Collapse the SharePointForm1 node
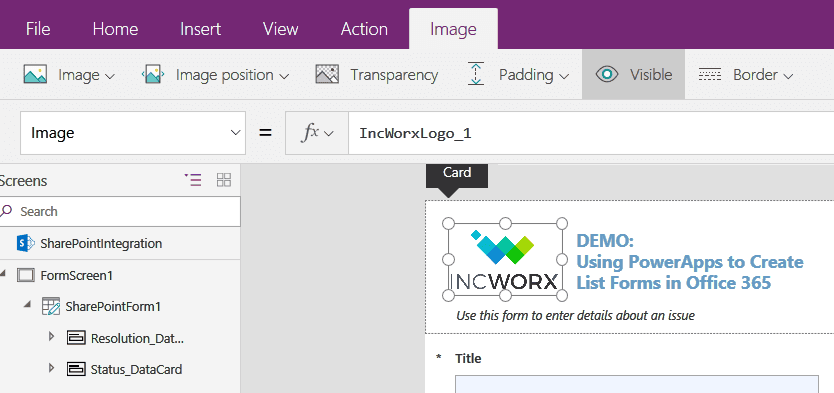This screenshot has width=834, height=393. click(28, 305)
